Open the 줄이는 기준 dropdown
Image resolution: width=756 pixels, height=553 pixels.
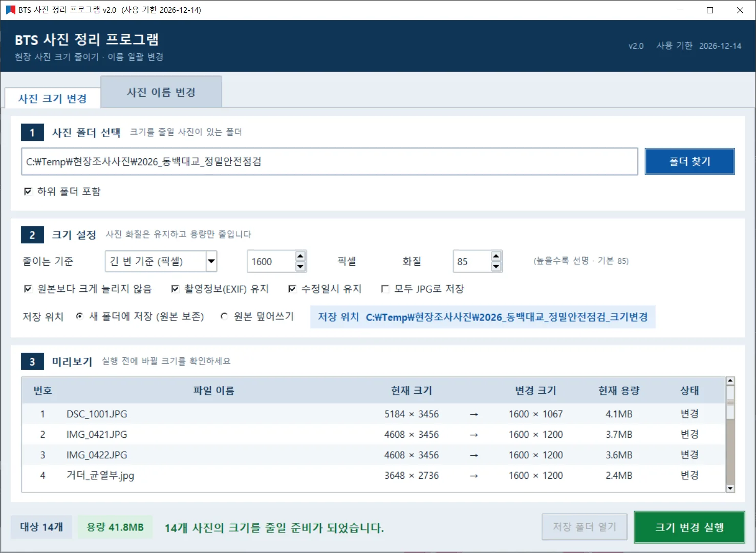211,261
